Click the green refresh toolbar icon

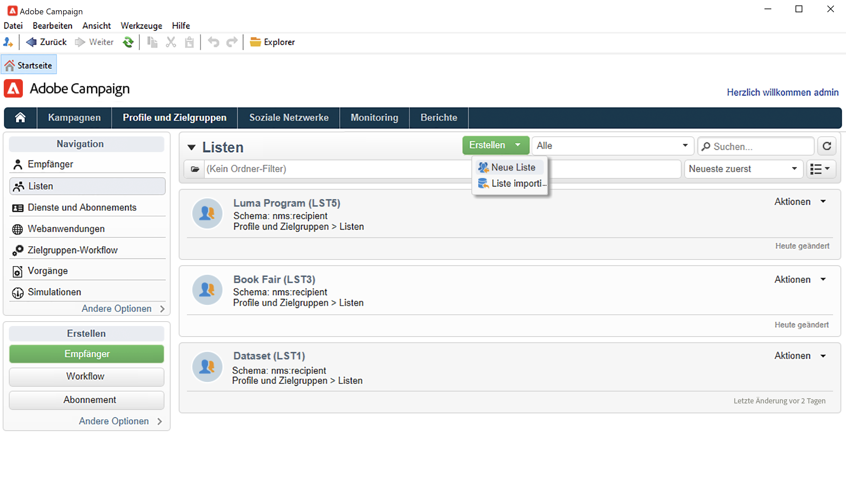click(x=128, y=42)
